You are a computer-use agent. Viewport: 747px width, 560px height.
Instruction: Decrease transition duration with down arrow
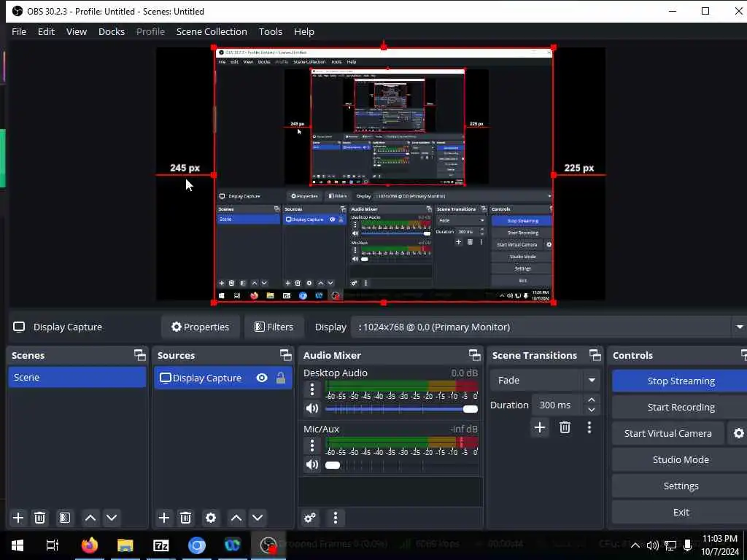tap(591, 410)
